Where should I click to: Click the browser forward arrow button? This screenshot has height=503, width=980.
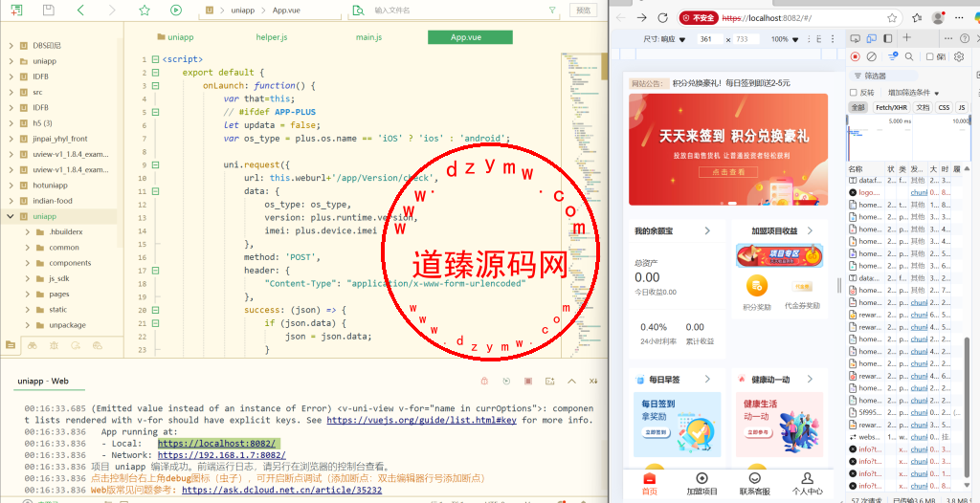[642, 17]
